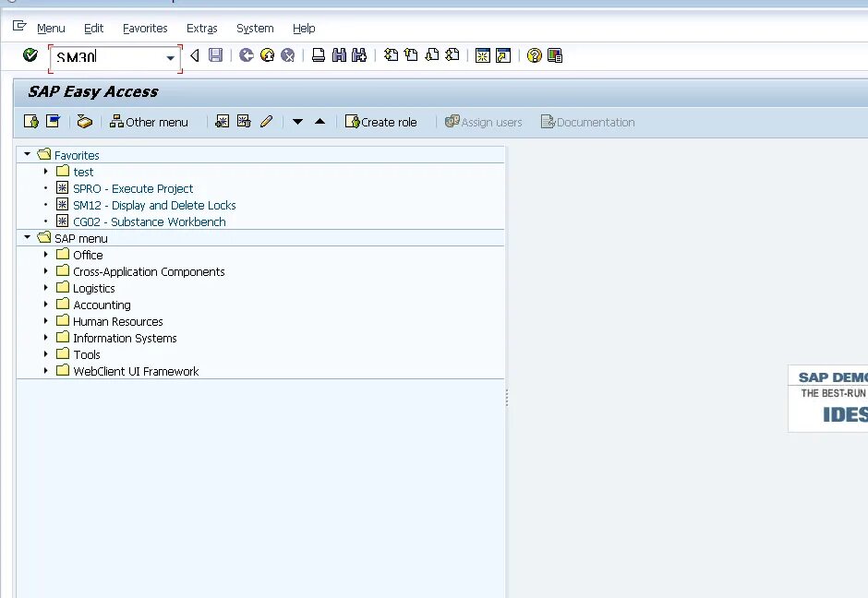Click the User menu icon
The width and height of the screenshot is (868, 598).
(31, 122)
